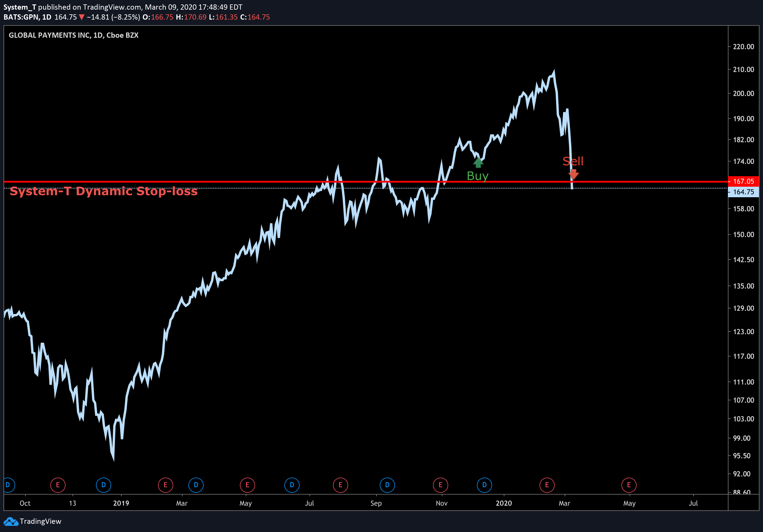Click the close value 'C:164.75' in header
763x532 pixels.
pos(255,17)
